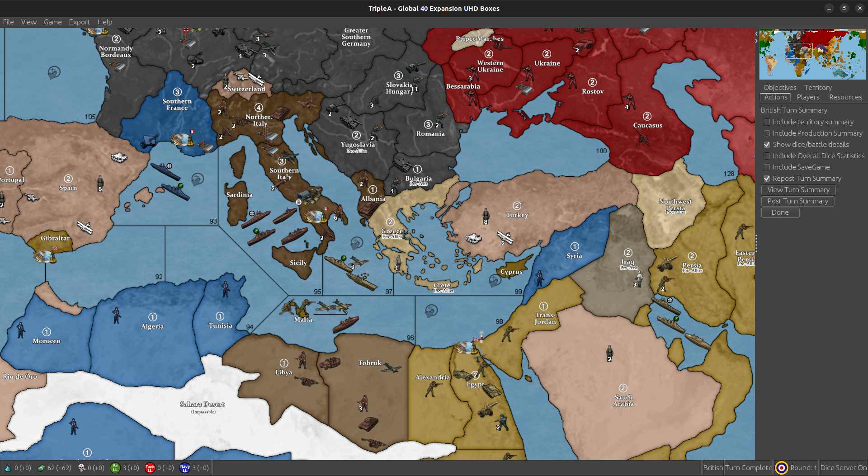Collapse side panel with upper splitter arrow
Screen dimensions: 868x476
[756, 33]
